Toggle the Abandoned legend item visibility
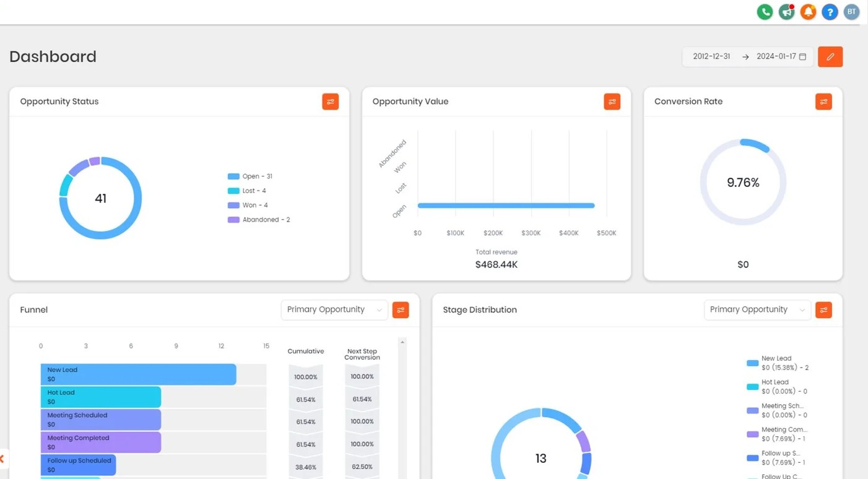 [x=259, y=220]
